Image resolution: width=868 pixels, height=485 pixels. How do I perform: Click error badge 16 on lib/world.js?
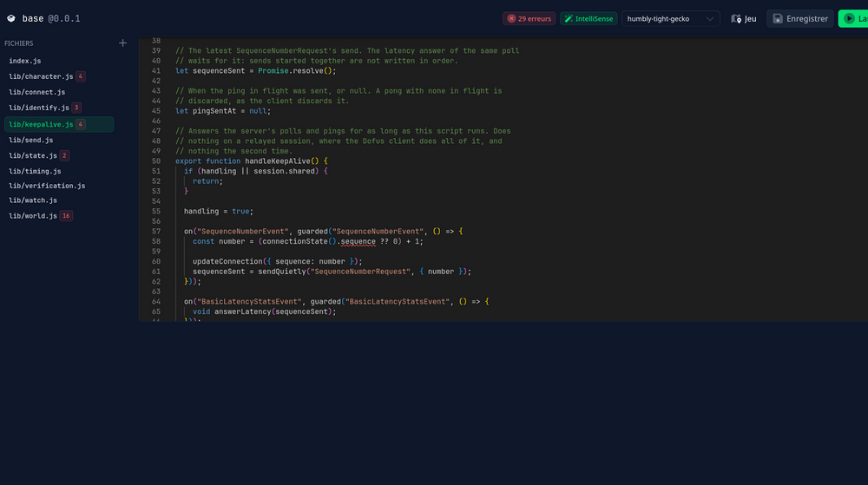point(66,216)
